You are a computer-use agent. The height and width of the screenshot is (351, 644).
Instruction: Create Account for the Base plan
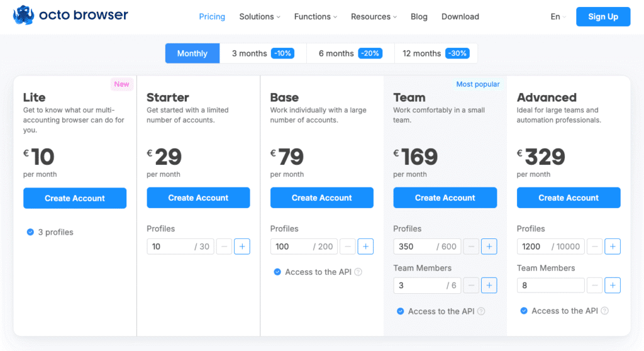pos(321,198)
